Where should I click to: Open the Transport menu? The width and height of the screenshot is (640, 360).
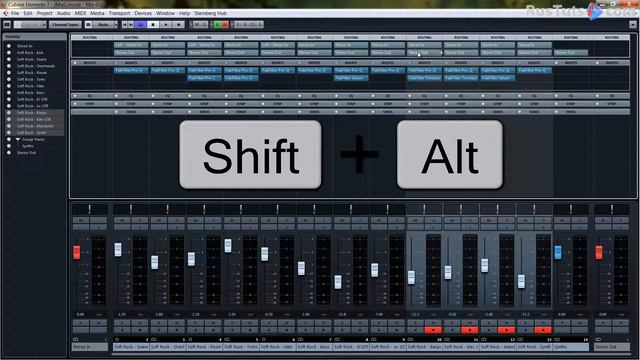(x=119, y=13)
